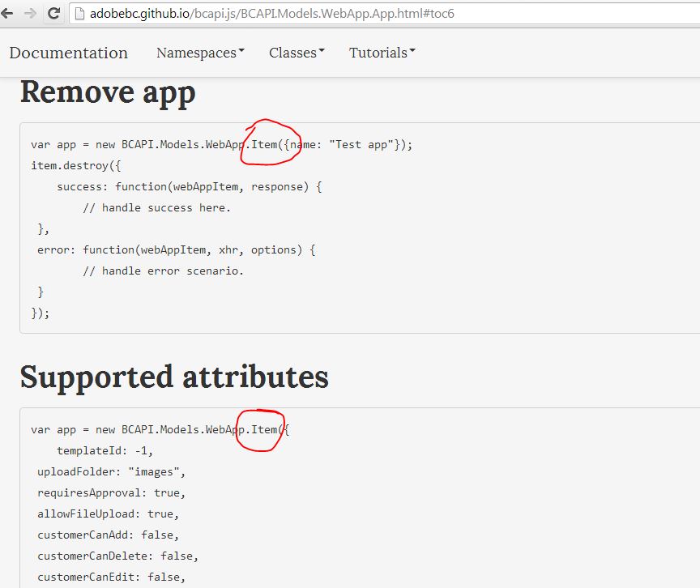Open the Classes dropdown menu
The height and width of the screenshot is (588, 700).
coord(296,53)
